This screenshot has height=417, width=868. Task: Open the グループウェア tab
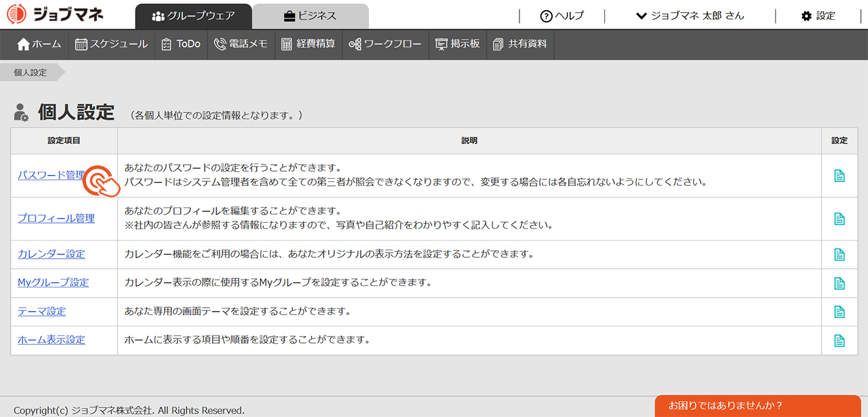pos(193,16)
